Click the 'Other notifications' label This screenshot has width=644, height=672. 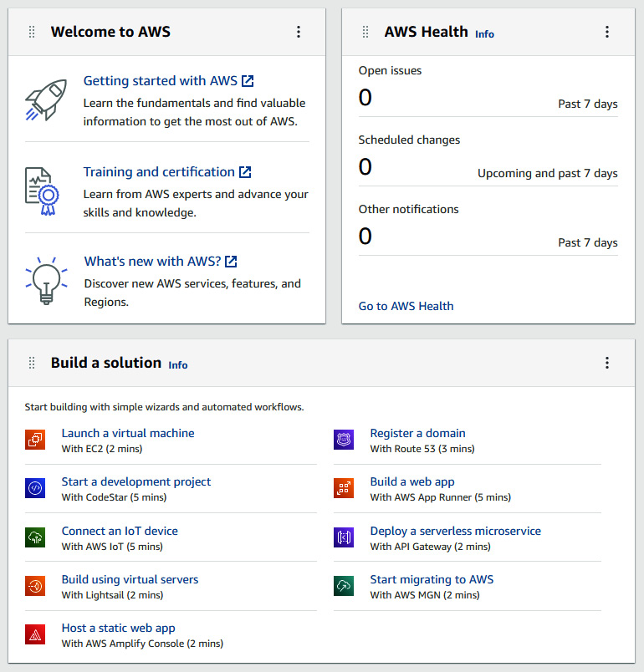tap(409, 209)
